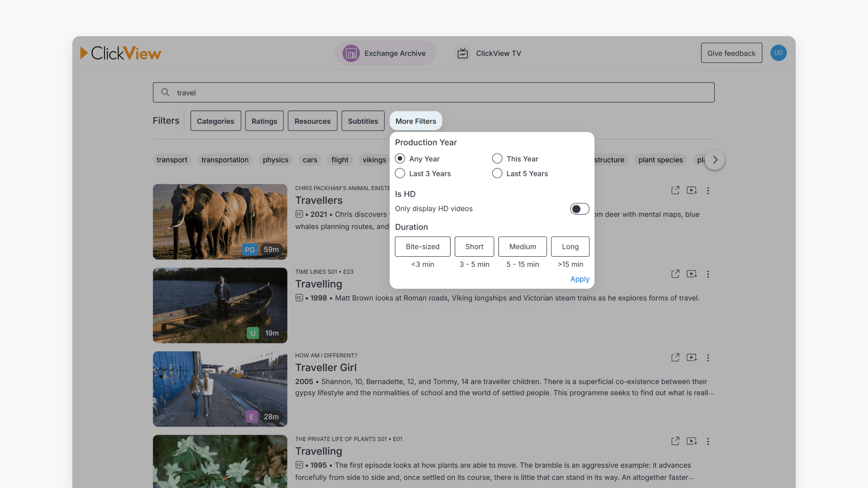868x488 pixels.
Task: Click the Apply link
Action: (580, 279)
